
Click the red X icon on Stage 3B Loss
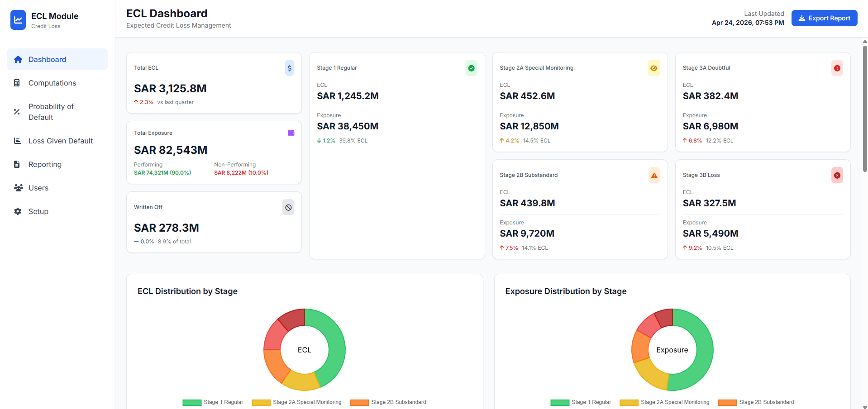tap(837, 176)
